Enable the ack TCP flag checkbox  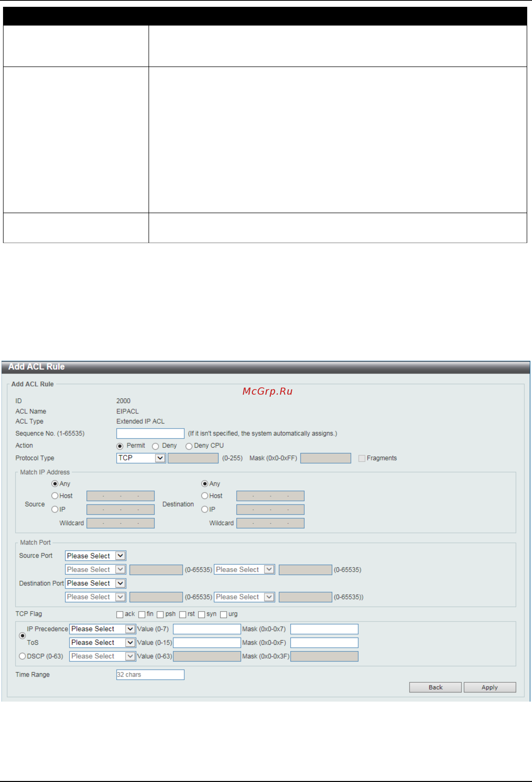pos(120,614)
